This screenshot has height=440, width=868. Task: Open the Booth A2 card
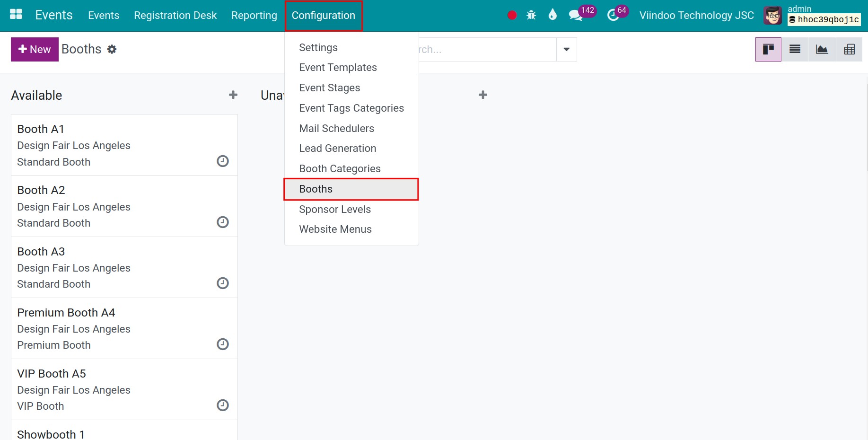tap(124, 206)
